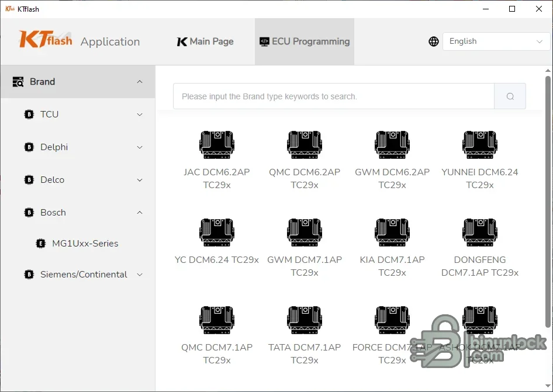Select MG1Uxx-Series under Bosch

(85, 244)
